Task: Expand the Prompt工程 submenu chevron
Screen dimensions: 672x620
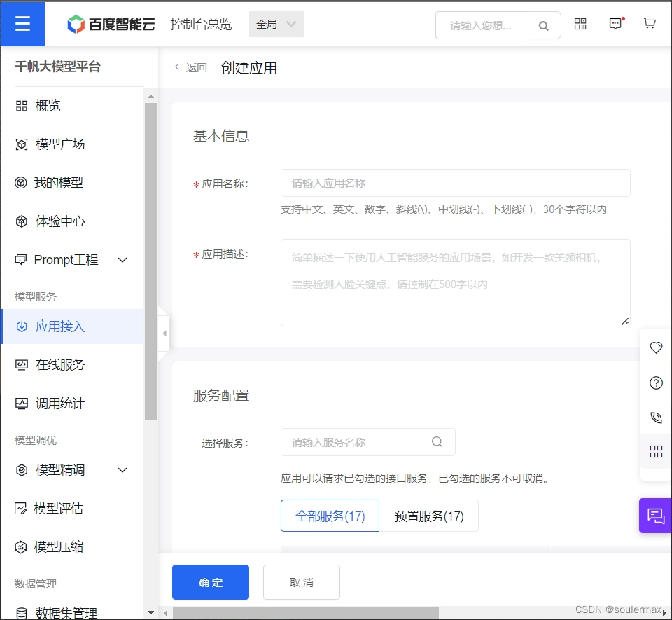Action: click(x=122, y=260)
